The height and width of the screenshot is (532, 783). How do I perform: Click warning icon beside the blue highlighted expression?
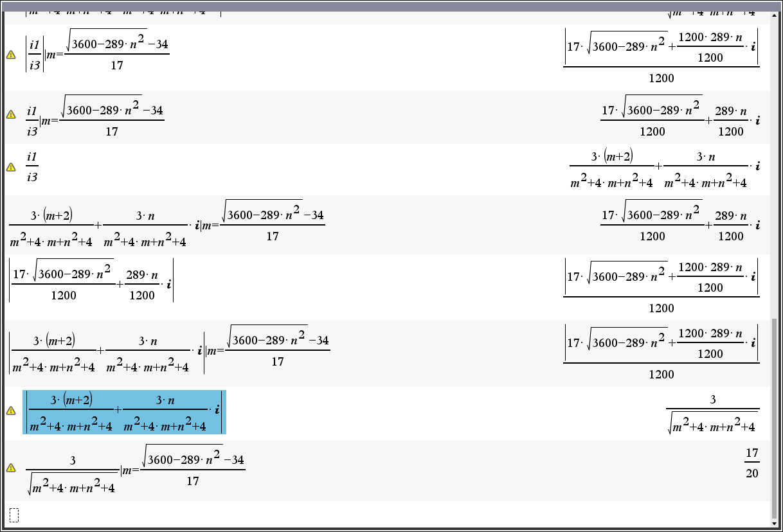coord(11,411)
